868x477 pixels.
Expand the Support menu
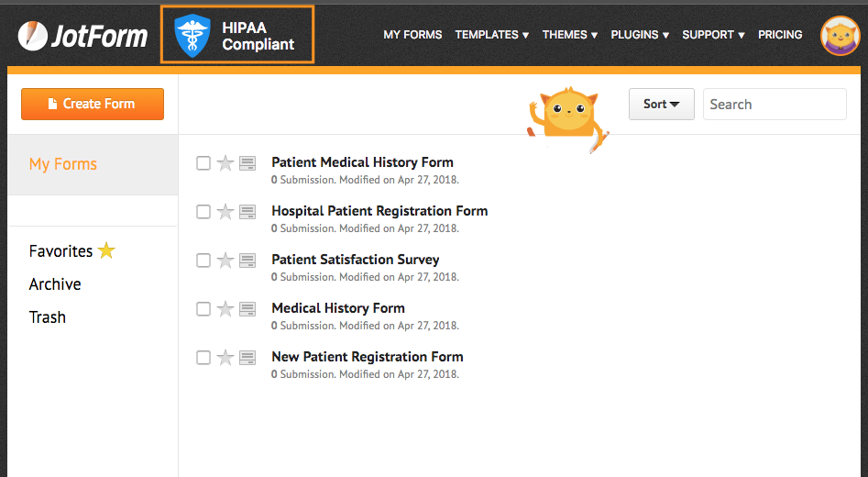click(x=713, y=35)
